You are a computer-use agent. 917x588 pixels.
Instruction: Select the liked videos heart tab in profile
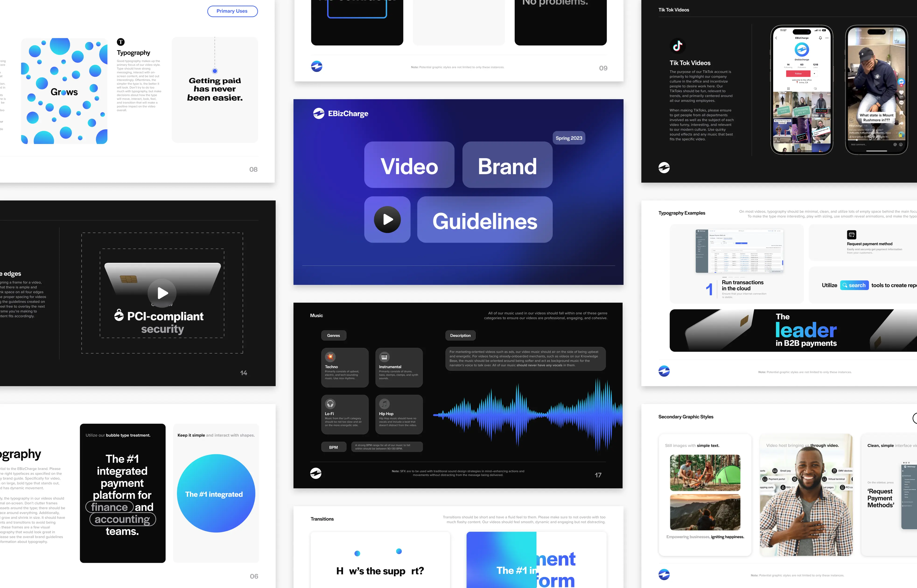coord(815,89)
